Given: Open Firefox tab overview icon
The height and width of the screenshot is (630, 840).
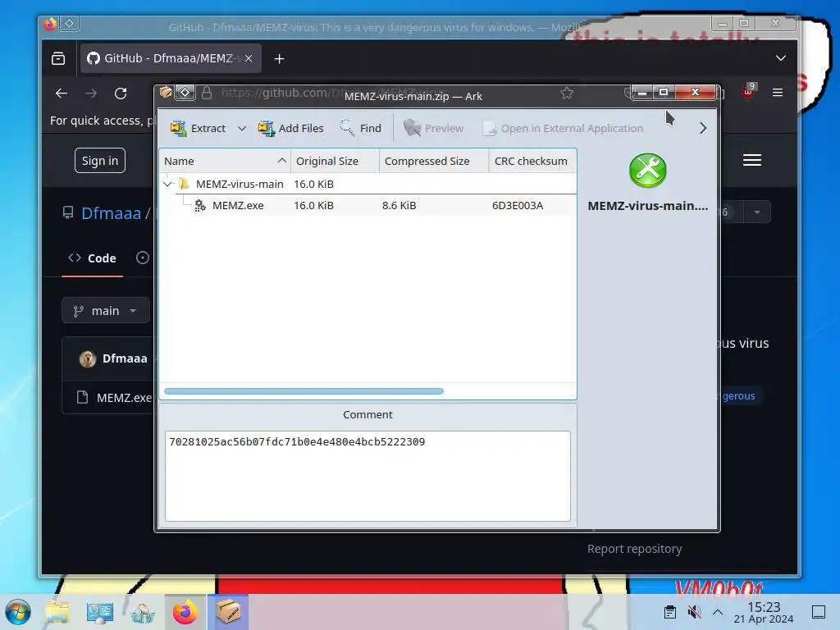Looking at the screenshot, I should tap(58, 58).
